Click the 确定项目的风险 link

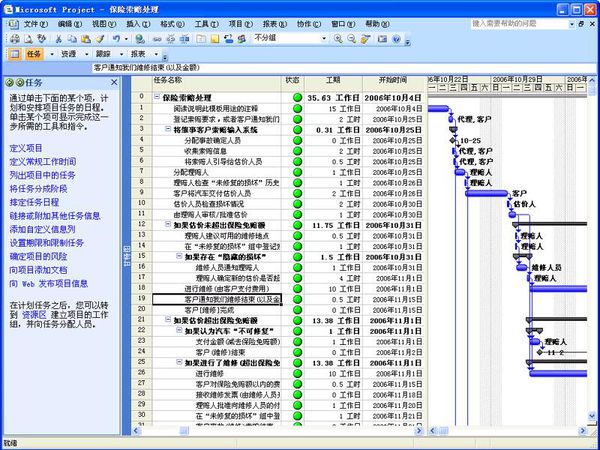[38, 257]
